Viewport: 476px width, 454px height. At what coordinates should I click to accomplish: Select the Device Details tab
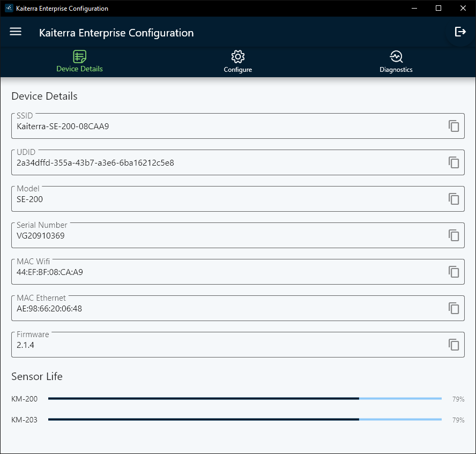click(x=79, y=62)
